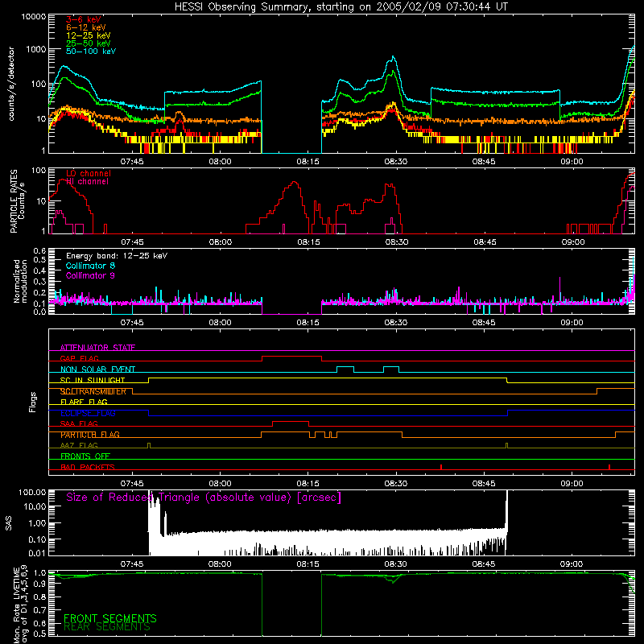Click the ECLIPSE FLAG label

point(88,413)
